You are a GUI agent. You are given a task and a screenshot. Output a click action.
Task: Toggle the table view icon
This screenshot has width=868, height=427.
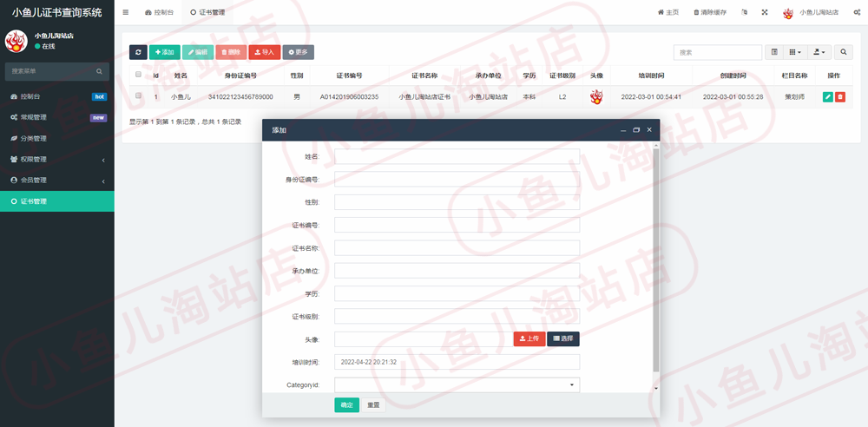[774, 52]
